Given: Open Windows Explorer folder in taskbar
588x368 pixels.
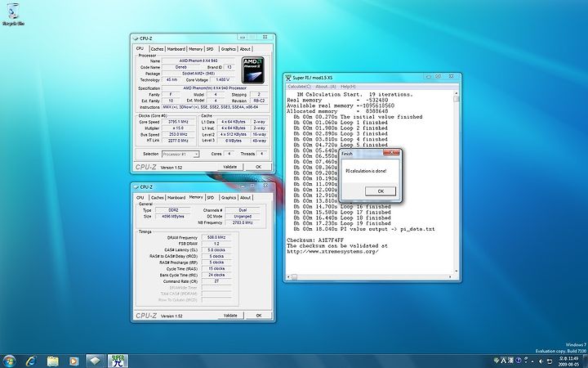Looking at the screenshot, I should (52, 361).
